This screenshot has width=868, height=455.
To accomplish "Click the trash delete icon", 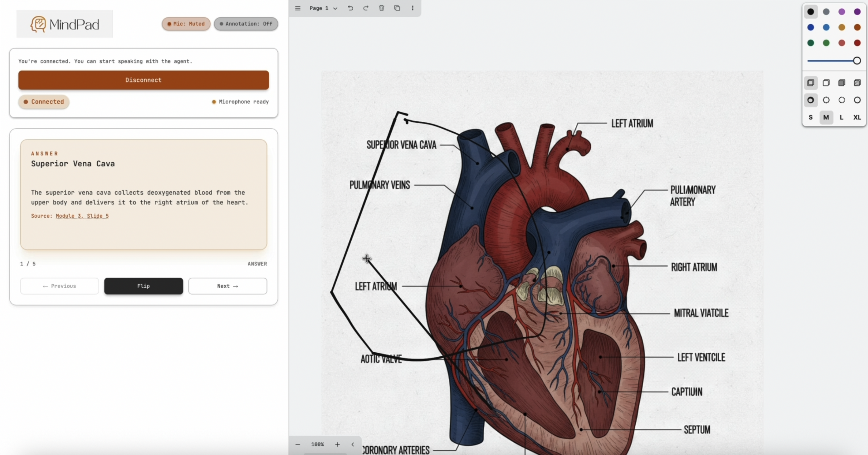I will 381,8.
